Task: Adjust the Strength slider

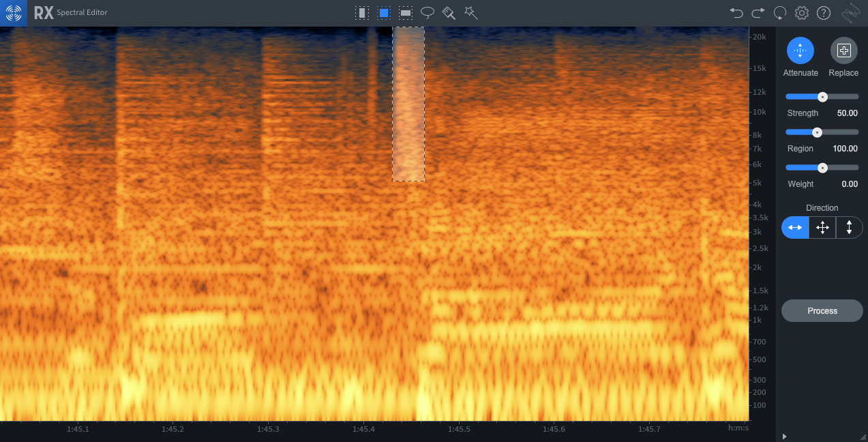Action: [822, 97]
